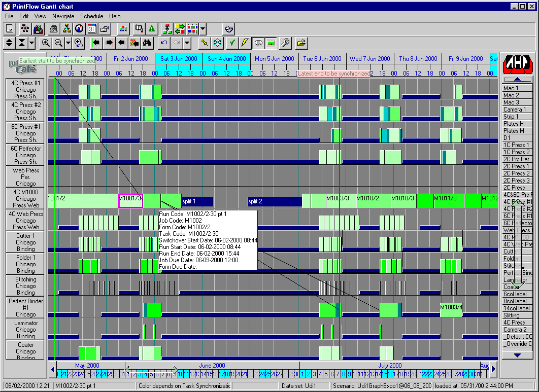Expand the dropdown after the collapse rows icon

(x=31, y=43)
